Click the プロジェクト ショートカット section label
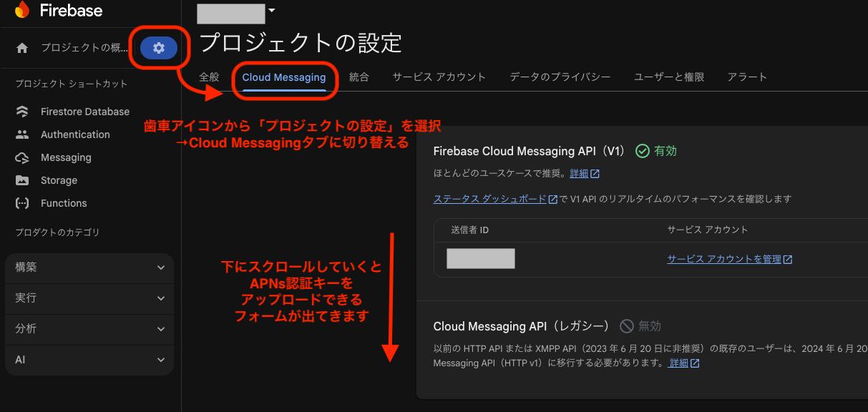868x412 pixels. coord(72,84)
